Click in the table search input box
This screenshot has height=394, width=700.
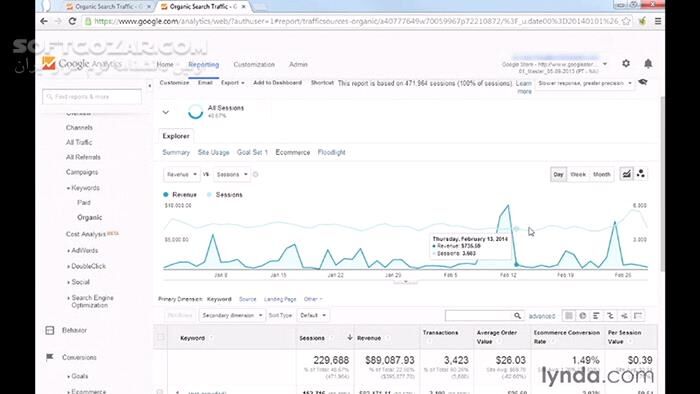tap(479, 315)
